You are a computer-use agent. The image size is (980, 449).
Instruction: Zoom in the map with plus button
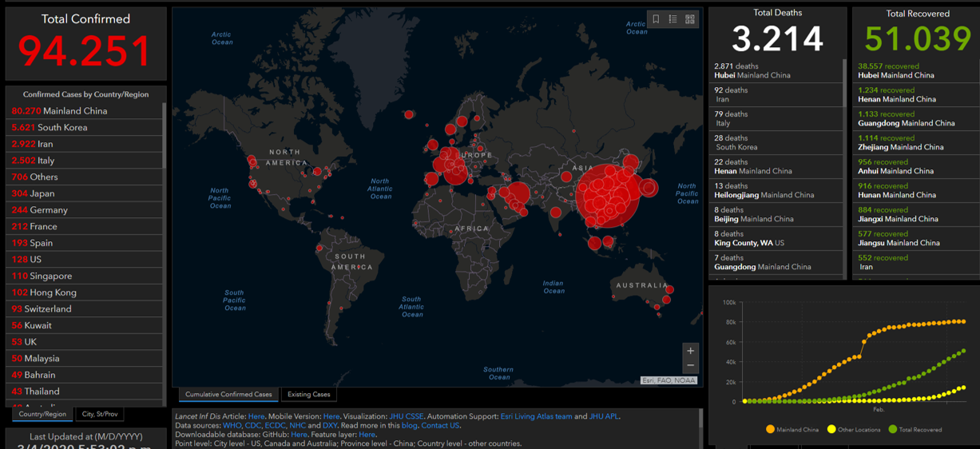pos(690,351)
